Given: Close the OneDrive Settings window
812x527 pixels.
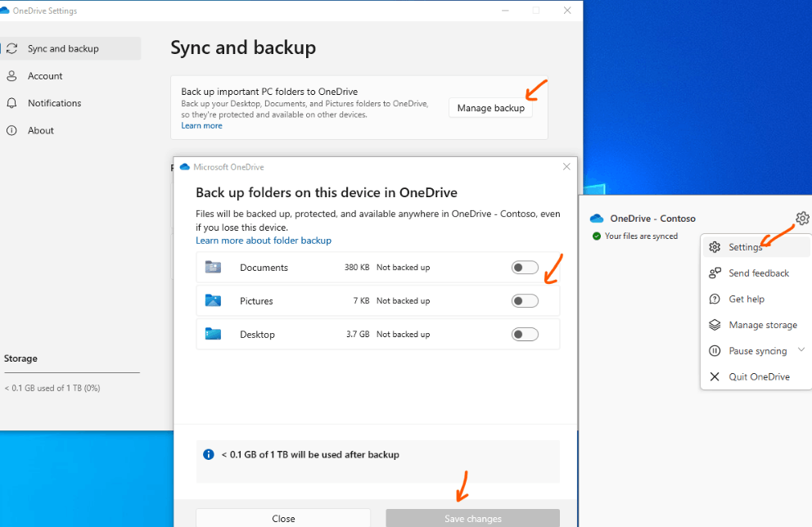Looking at the screenshot, I should 567,11.
